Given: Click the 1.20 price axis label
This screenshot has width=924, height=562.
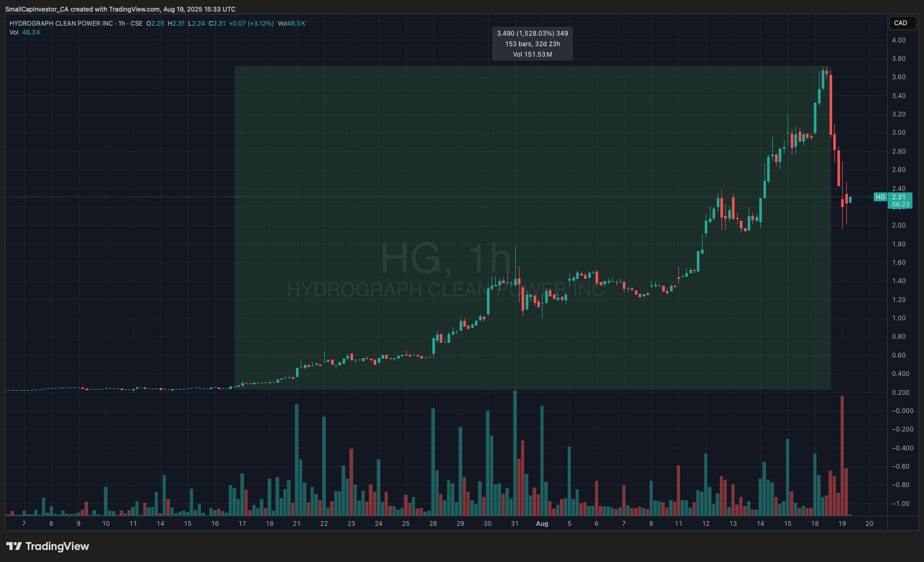Looking at the screenshot, I should click(899, 300).
